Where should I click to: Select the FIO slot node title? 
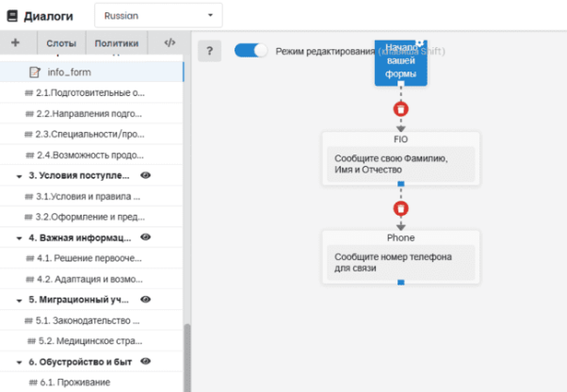400,139
